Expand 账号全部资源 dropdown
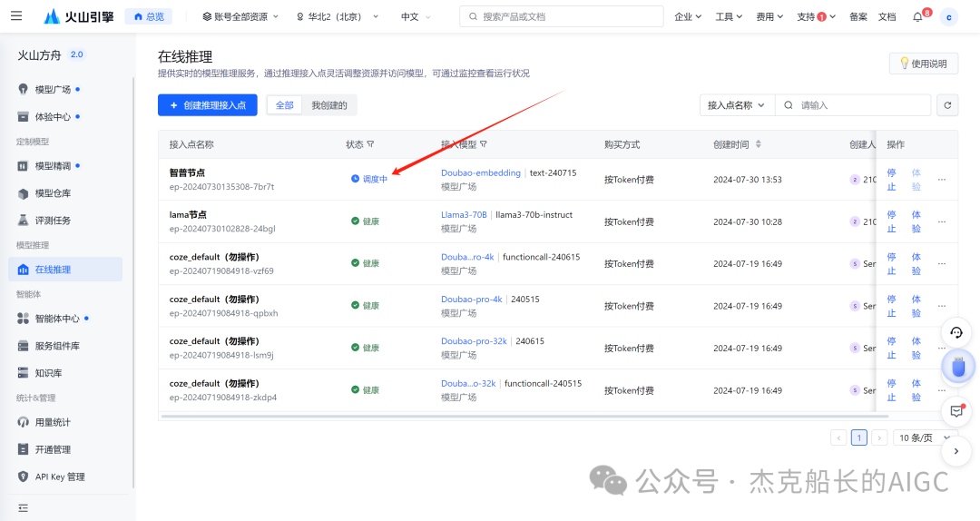980x521 pixels. (x=240, y=17)
